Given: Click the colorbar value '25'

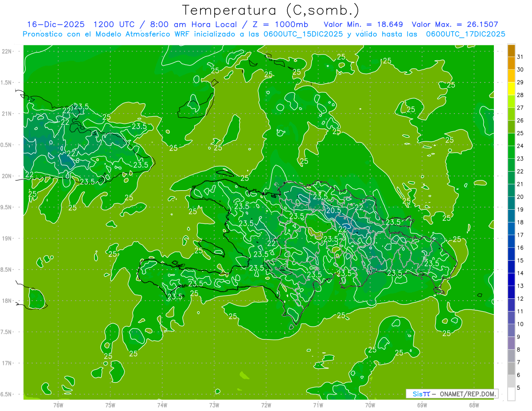Looking at the screenshot, I should (520, 133).
